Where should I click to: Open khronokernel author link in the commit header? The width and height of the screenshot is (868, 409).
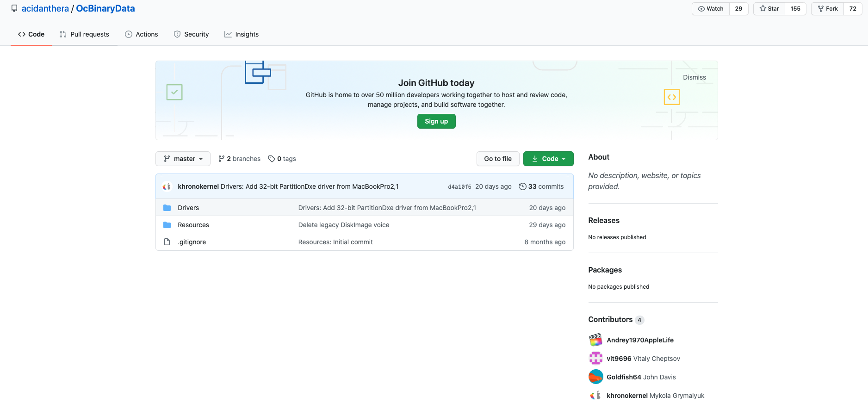click(198, 186)
